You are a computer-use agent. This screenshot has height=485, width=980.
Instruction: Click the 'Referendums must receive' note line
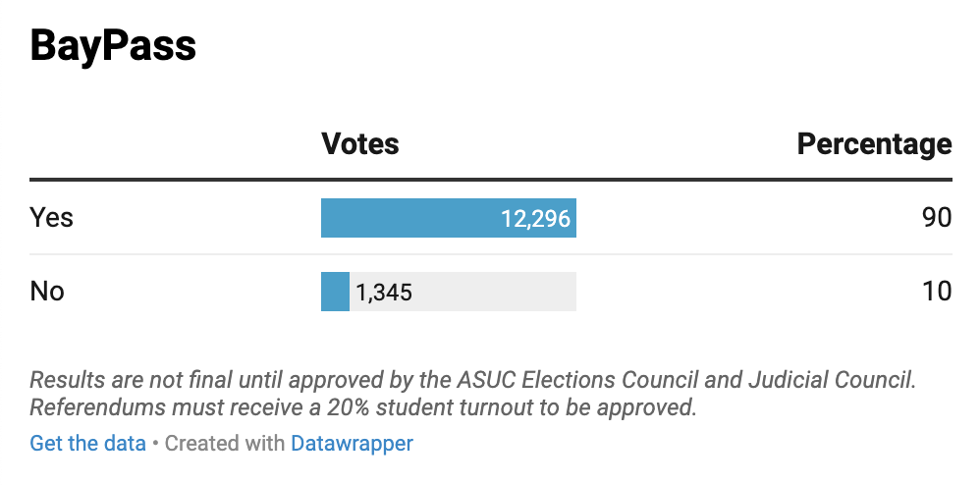363,407
